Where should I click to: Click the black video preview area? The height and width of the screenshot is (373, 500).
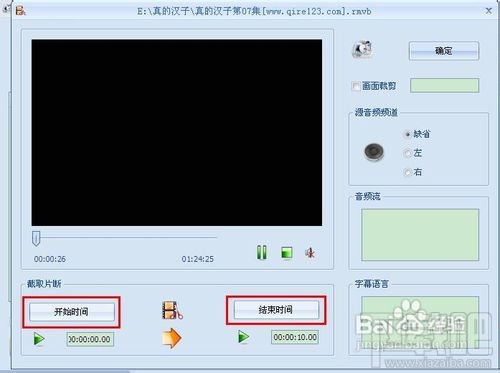pyautogui.click(x=177, y=133)
